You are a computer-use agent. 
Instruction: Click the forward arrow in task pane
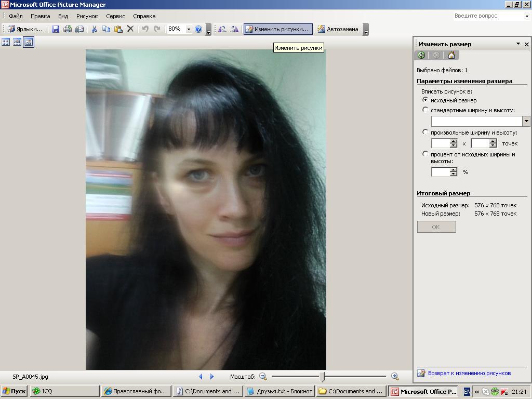pos(436,55)
